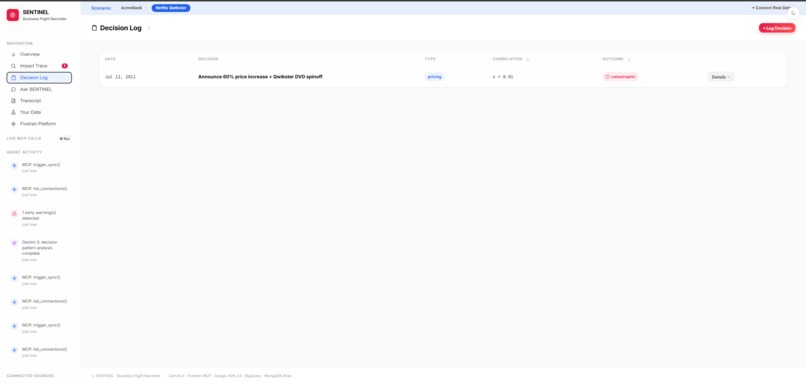Click the red SENTINEL logo icon

(x=13, y=15)
